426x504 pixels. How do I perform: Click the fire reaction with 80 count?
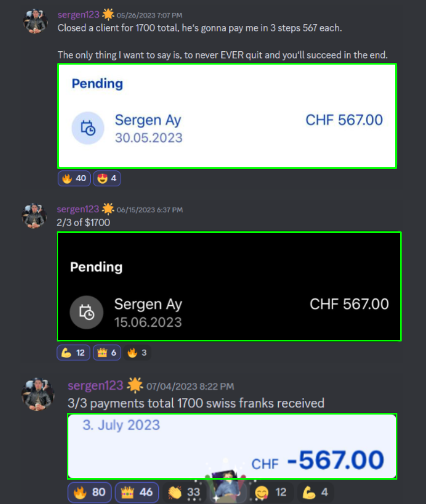click(90, 492)
